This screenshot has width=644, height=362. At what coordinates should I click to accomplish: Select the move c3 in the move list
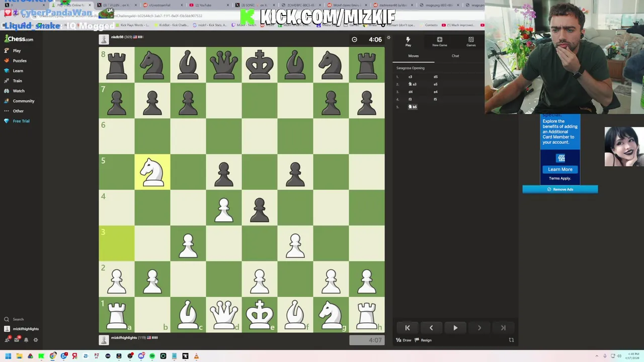click(411, 77)
